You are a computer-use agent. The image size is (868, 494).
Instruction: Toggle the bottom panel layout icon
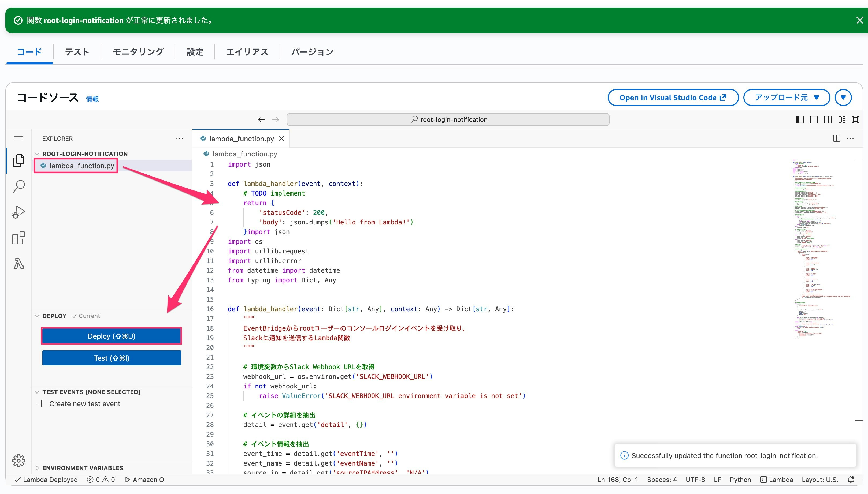[814, 119]
